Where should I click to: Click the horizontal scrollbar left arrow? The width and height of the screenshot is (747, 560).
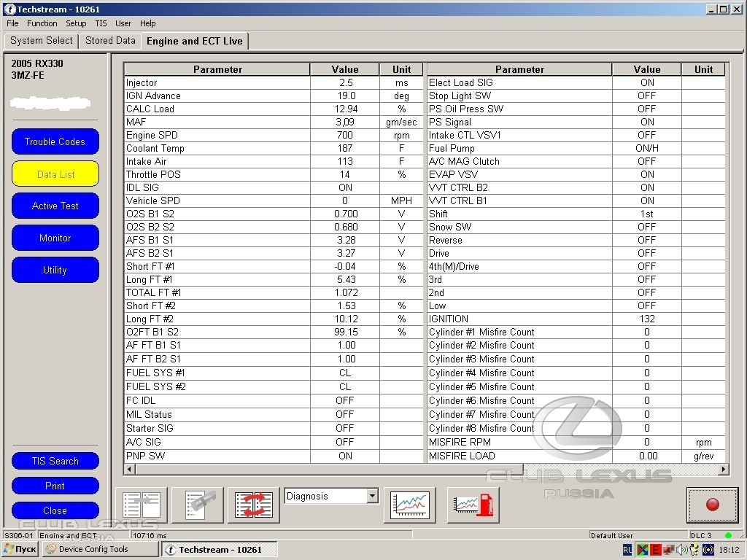click(x=129, y=469)
